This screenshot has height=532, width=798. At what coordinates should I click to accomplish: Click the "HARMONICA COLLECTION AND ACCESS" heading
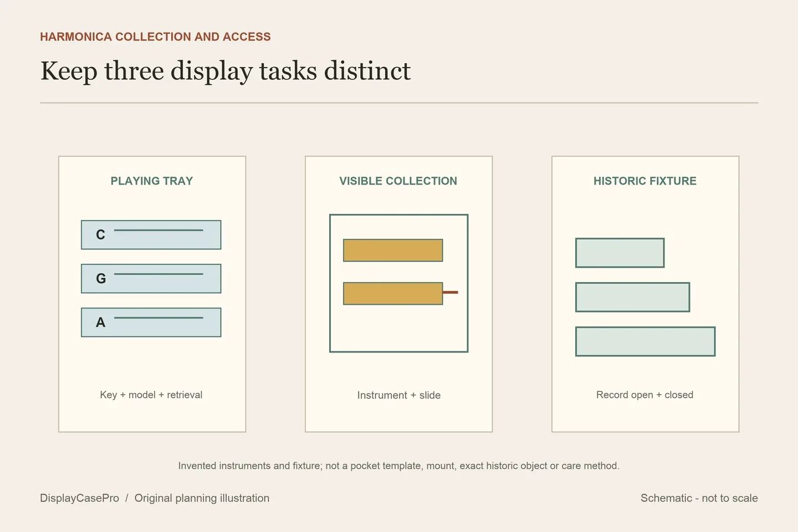click(x=155, y=37)
